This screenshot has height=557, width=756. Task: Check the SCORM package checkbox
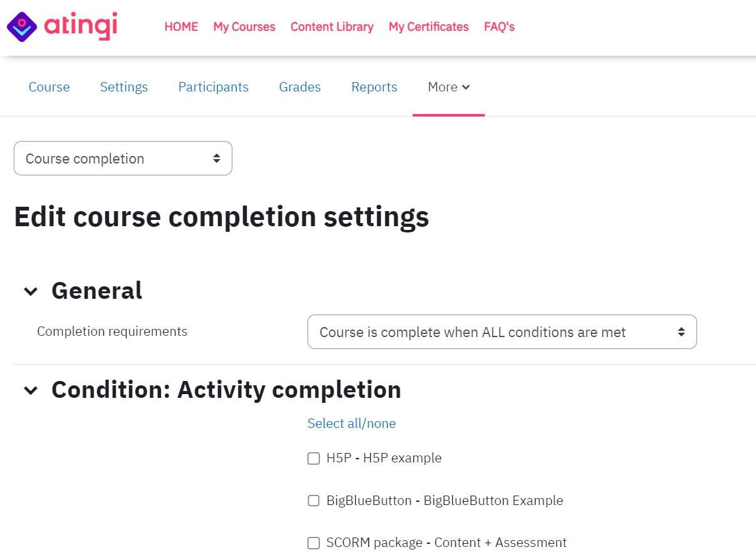point(314,543)
